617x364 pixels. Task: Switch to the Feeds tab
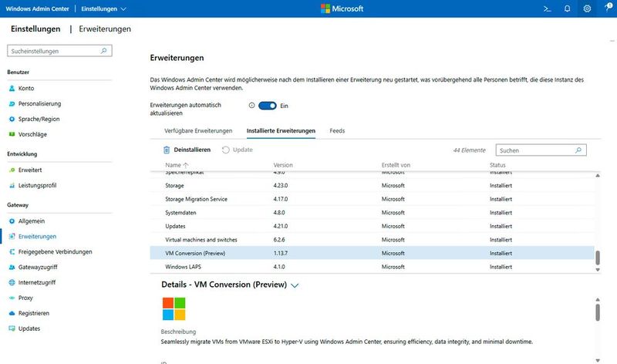click(x=337, y=130)
